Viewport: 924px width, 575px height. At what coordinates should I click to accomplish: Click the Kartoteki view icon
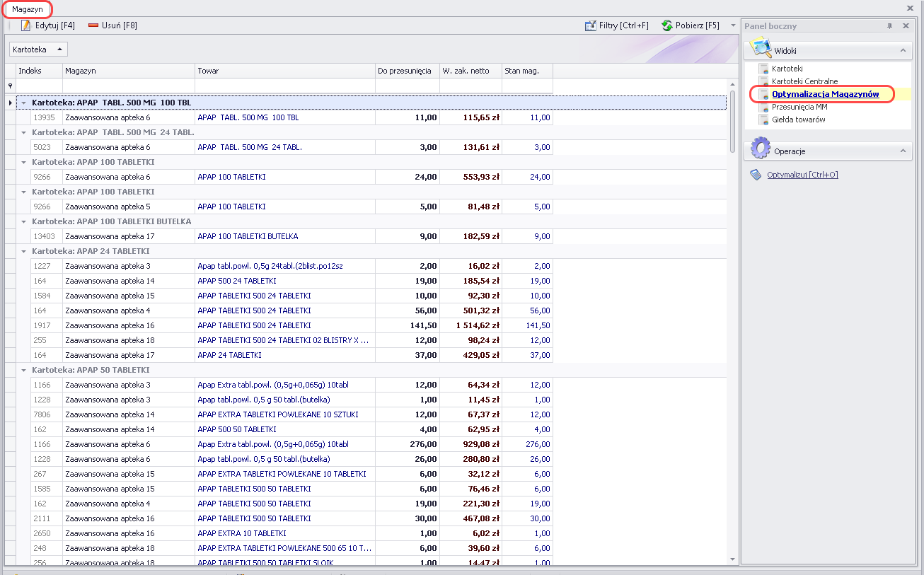763,69
